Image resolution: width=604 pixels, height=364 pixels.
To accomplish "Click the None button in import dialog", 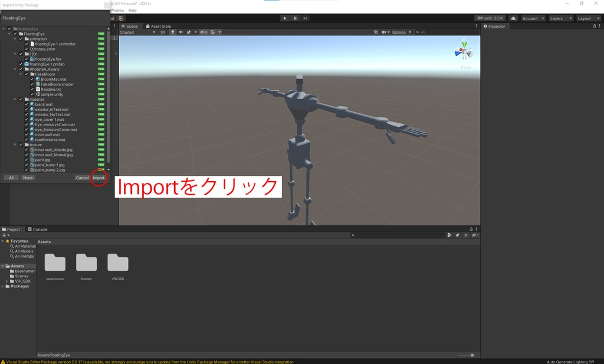I will (x=27, y=177).
